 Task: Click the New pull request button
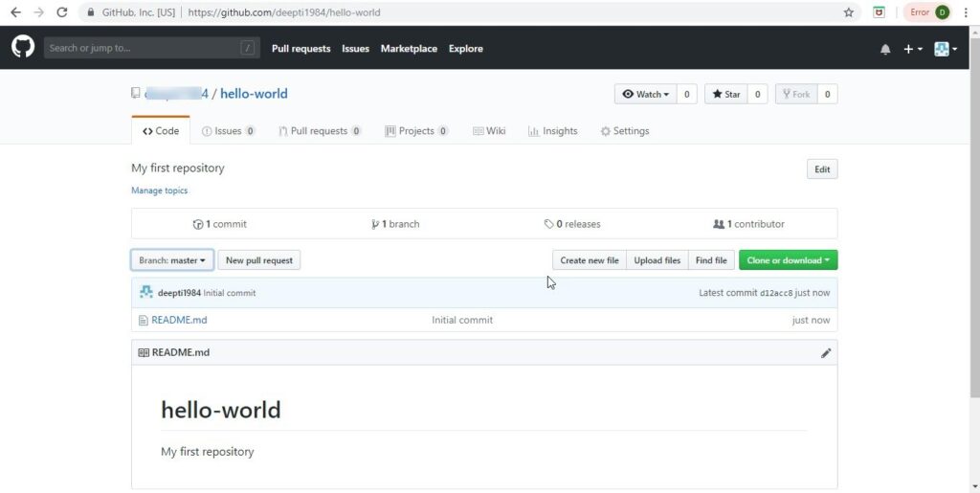coord(258,260)
